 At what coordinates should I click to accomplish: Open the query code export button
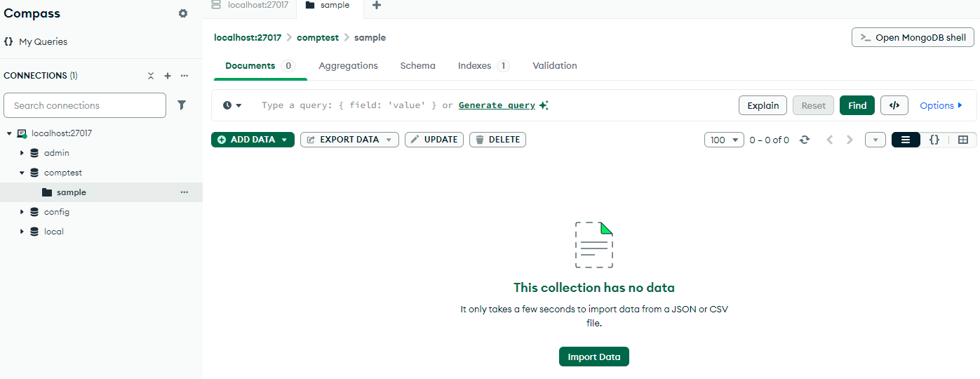pyautogui.click(x=894, y=105)
